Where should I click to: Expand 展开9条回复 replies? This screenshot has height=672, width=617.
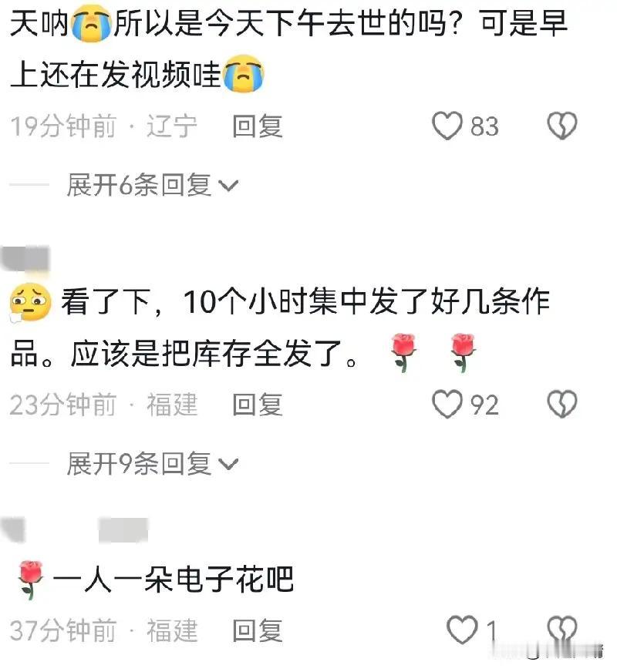click(152, 463)
